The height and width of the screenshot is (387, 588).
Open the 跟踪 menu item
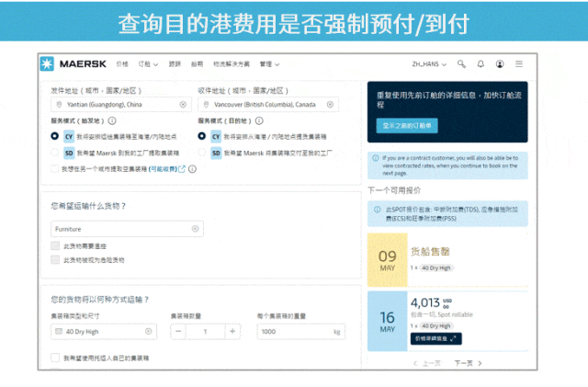175,64
